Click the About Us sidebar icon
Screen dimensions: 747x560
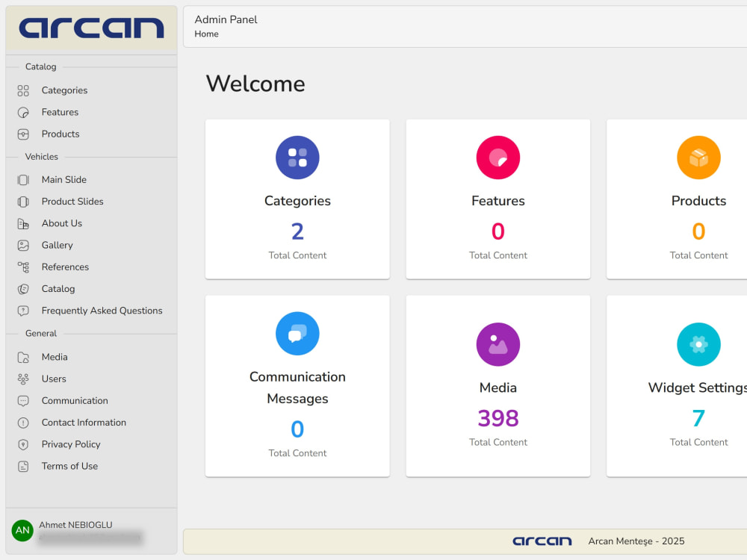[x=23, y=224]
